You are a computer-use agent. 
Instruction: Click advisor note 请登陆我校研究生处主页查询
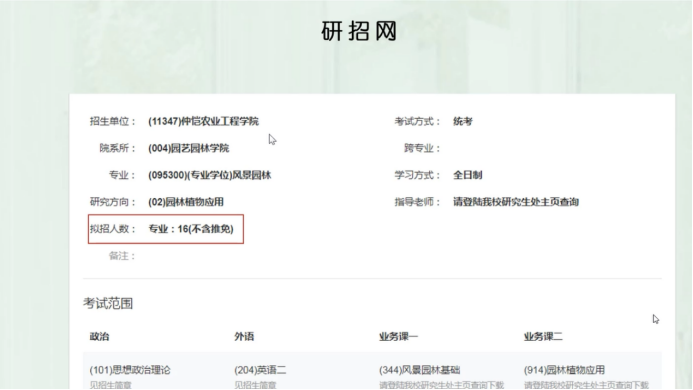pyautogui.click(x=516, y=202)
